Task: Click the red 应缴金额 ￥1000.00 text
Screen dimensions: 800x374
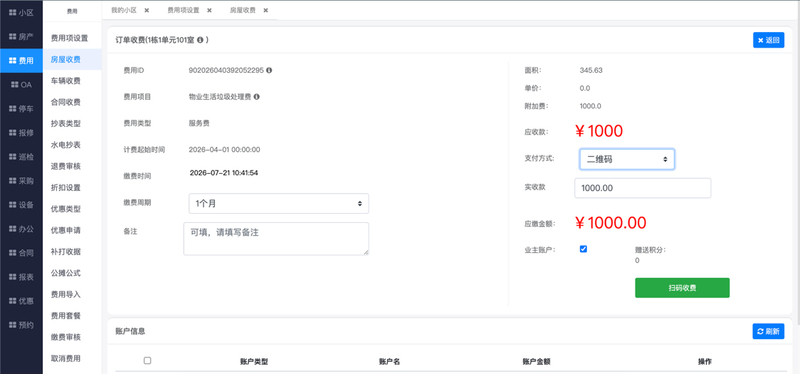Action: (x=611, y=222)
